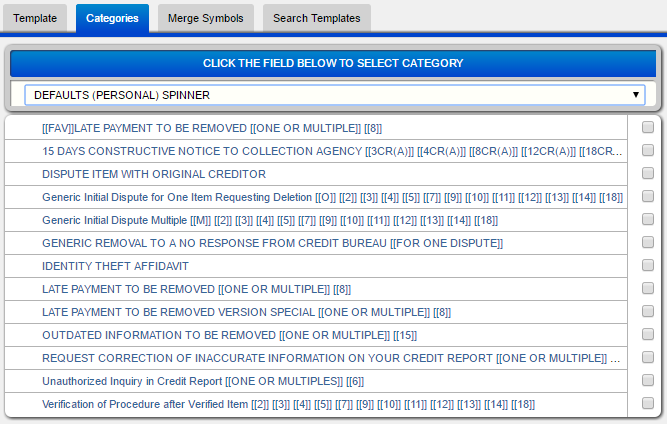The height and width of the screenshot is (424, 667).
Task: Select the Identity Theft Affidavit checkbox
Action: (647, 266)
